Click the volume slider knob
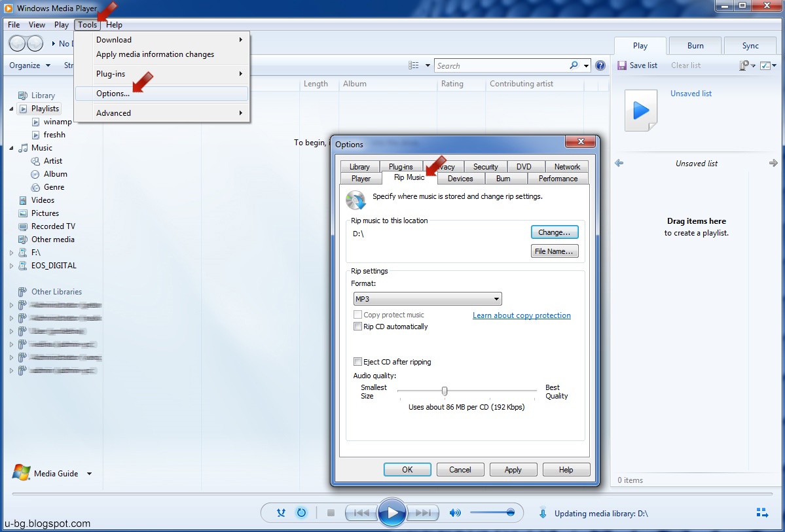785x532 pixels. 511,512
